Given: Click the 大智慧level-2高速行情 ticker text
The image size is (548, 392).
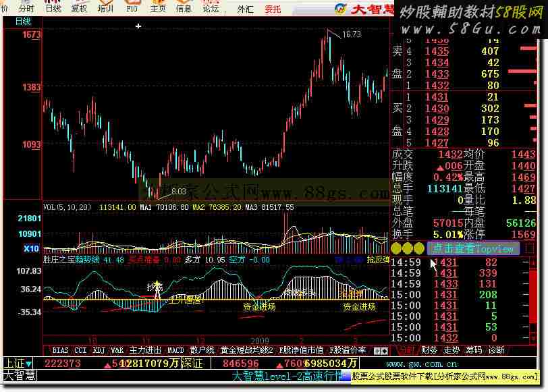Looking at the screenshot, I should coord(288,376).
